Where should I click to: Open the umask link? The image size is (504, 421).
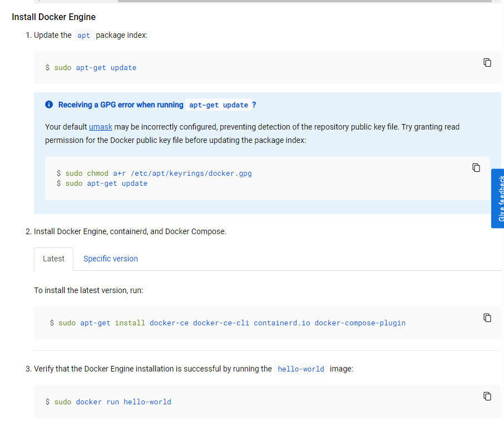(101, 127)
